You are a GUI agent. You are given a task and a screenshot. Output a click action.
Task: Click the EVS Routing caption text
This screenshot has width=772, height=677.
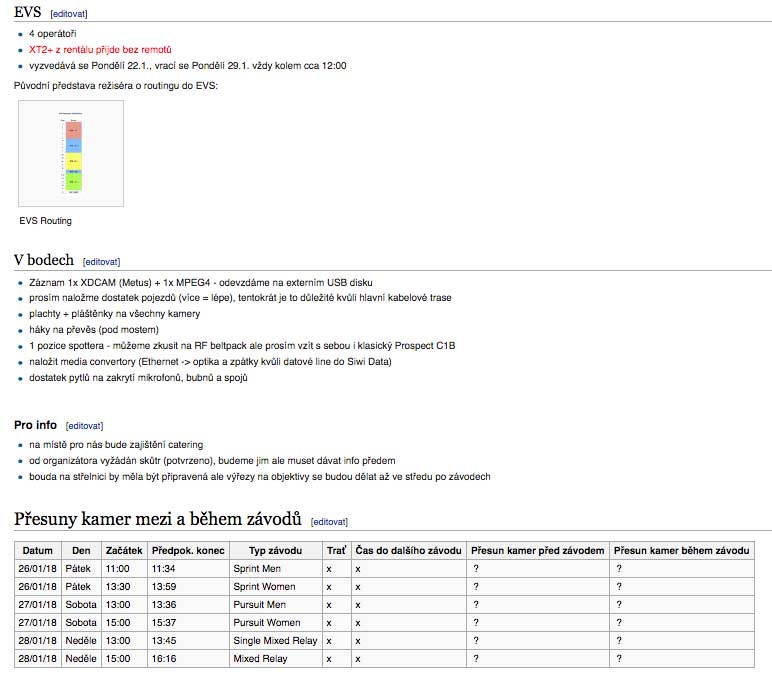click(45, 221)
